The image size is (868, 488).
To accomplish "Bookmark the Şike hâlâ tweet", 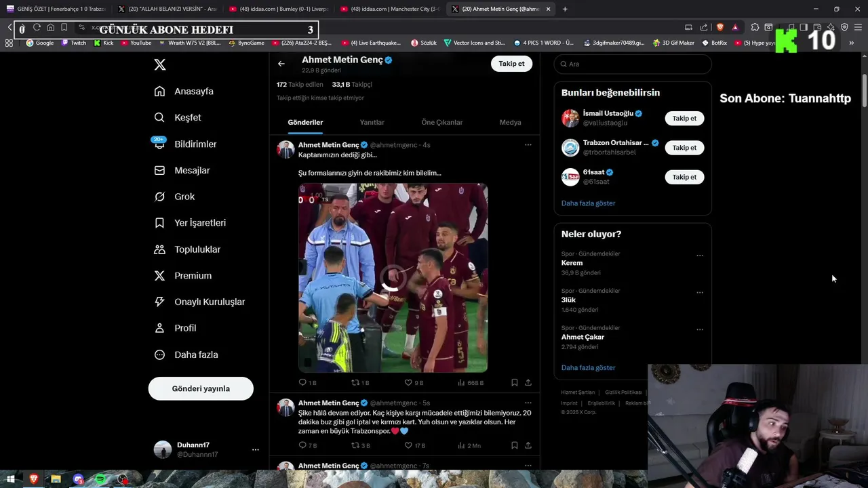I will 515,445.
